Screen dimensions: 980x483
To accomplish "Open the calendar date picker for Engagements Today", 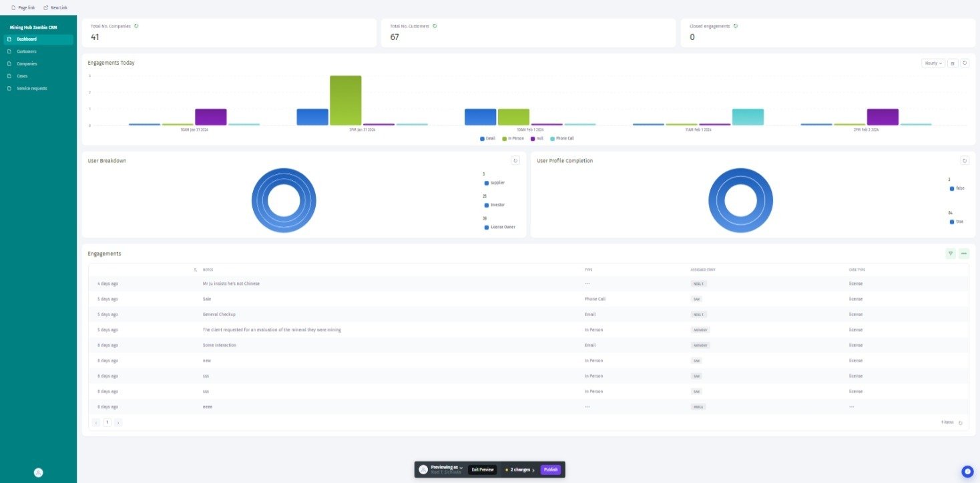I will coord(953,63).
